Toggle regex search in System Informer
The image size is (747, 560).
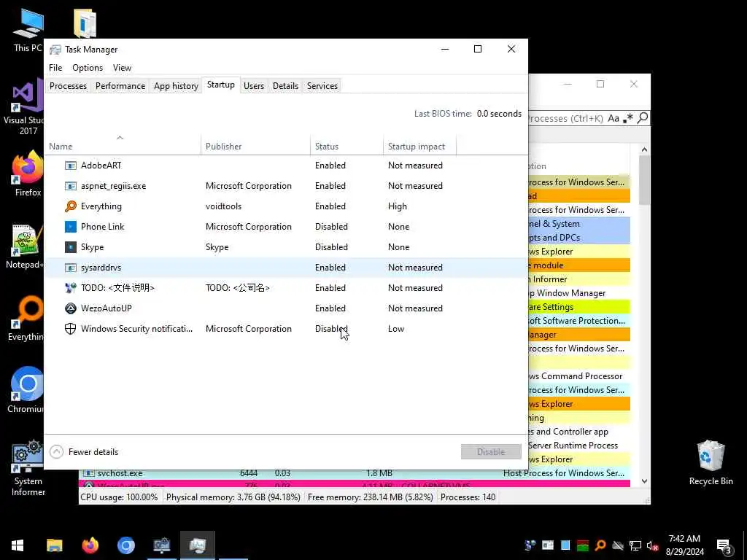coord(628,118)
